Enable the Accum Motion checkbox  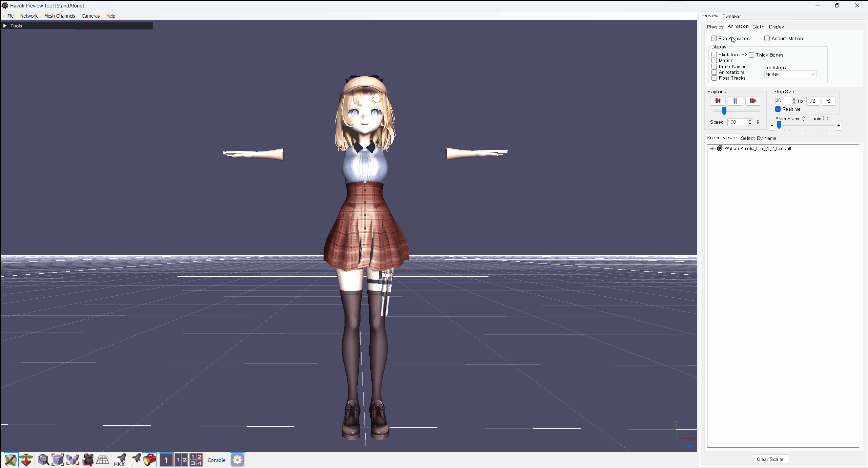(x=767, y=38)
